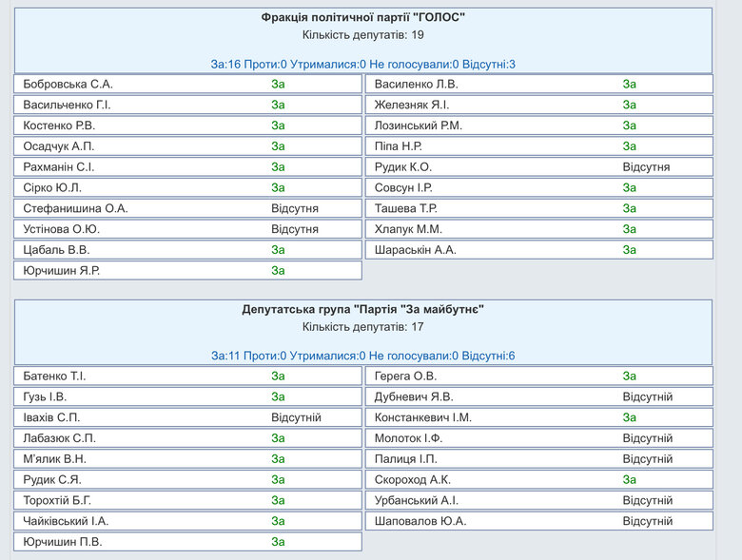Click the 'Відсутній' status for Урбанський А.І.
The image size is (742, 560).
click(x=648, y=501)
